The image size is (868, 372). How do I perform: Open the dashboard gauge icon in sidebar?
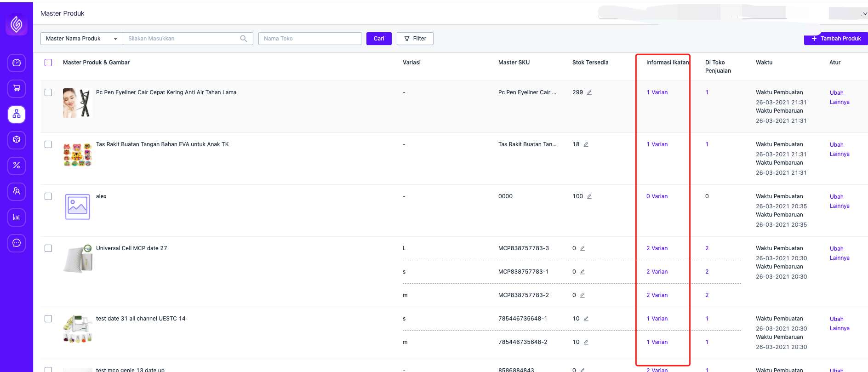click(x=17, y=63)
